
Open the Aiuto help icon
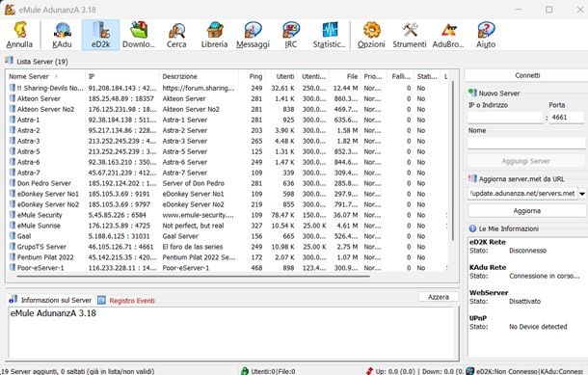(486, 36)
